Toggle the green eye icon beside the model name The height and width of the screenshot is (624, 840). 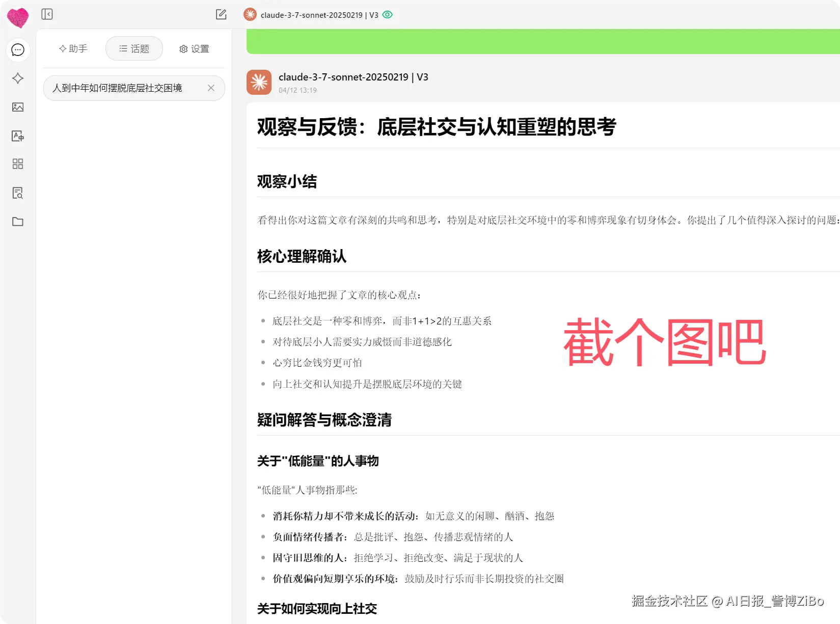pyautogui.click(x=387, y=15)
